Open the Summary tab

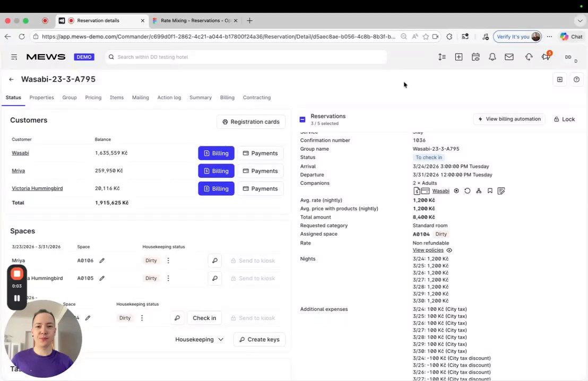click(x=200, y=98)
